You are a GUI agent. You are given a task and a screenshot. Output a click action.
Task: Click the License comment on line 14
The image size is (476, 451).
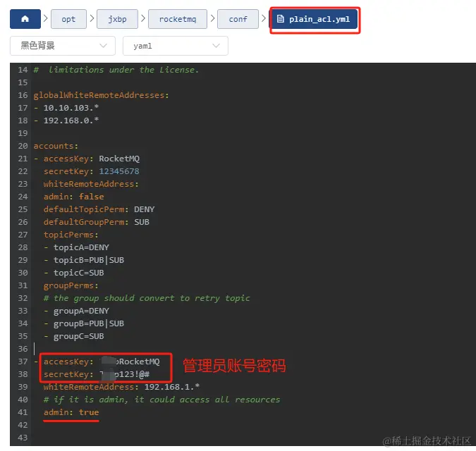(x=116, y=70)
